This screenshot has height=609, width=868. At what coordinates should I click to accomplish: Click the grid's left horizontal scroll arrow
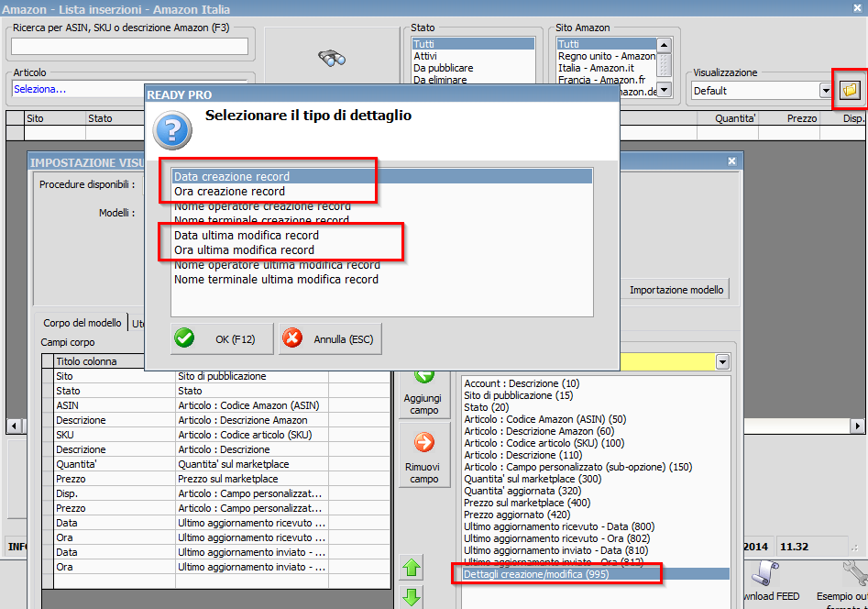[15, 426]
